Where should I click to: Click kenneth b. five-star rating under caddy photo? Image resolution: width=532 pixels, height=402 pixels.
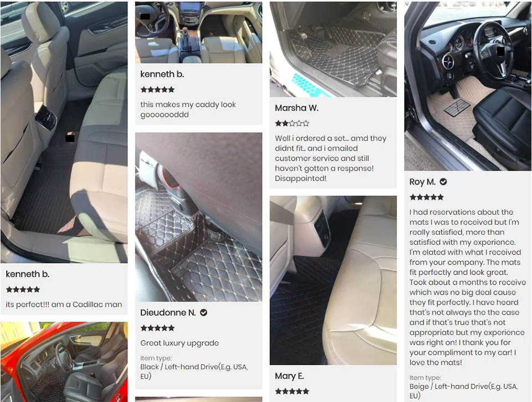[157, 90]
